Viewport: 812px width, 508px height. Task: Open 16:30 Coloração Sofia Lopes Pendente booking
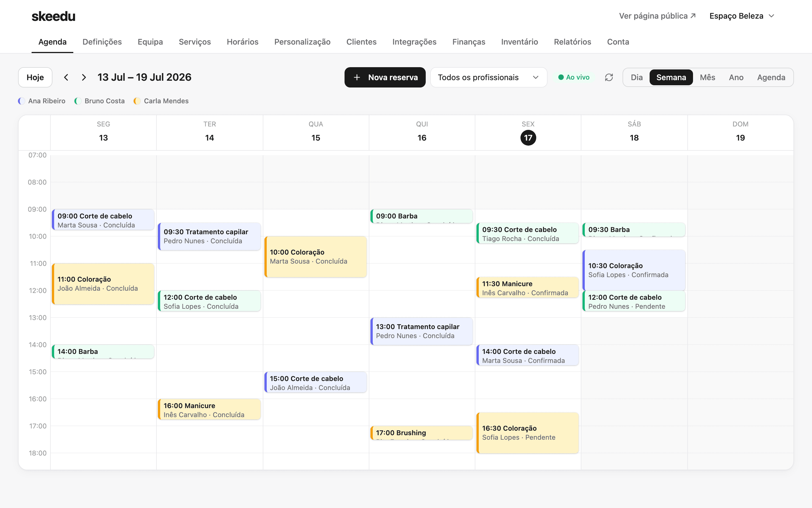click(x=528, y=433)
